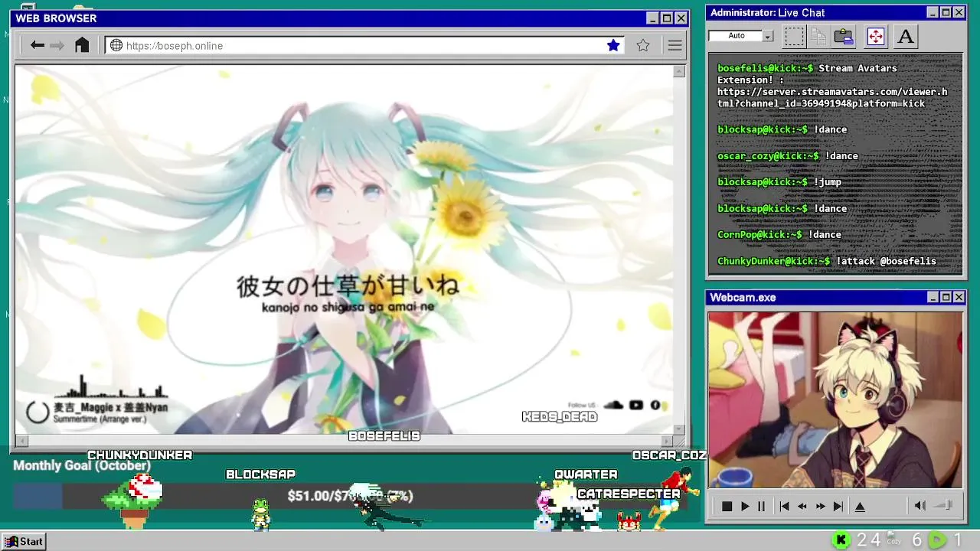980x551 pixels.
Task: Open the font 'A' settings in Live Chat
Action: point(906,36)
